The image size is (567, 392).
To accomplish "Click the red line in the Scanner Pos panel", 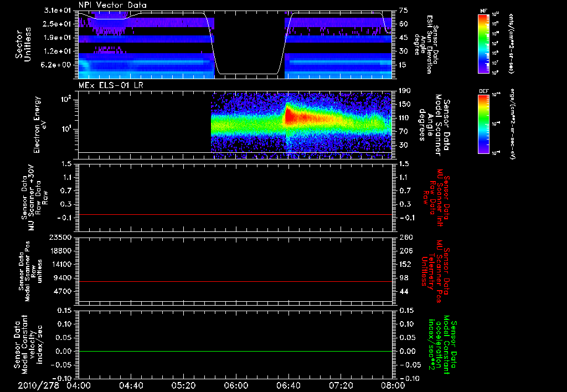I will (235, 281).
